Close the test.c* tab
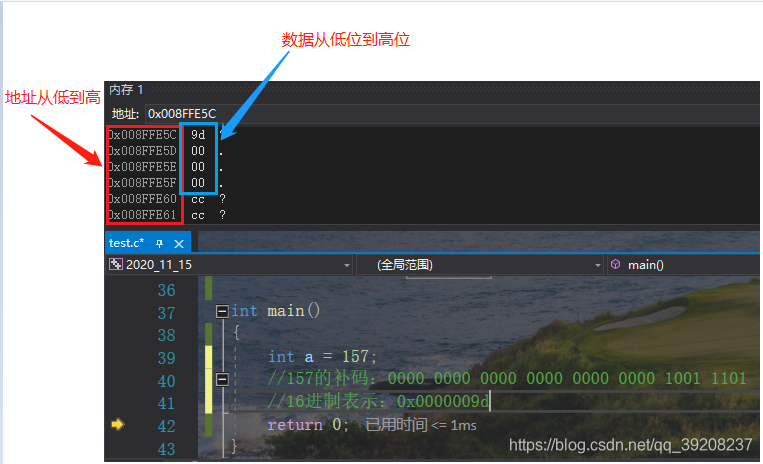 [x=179, y=244]
